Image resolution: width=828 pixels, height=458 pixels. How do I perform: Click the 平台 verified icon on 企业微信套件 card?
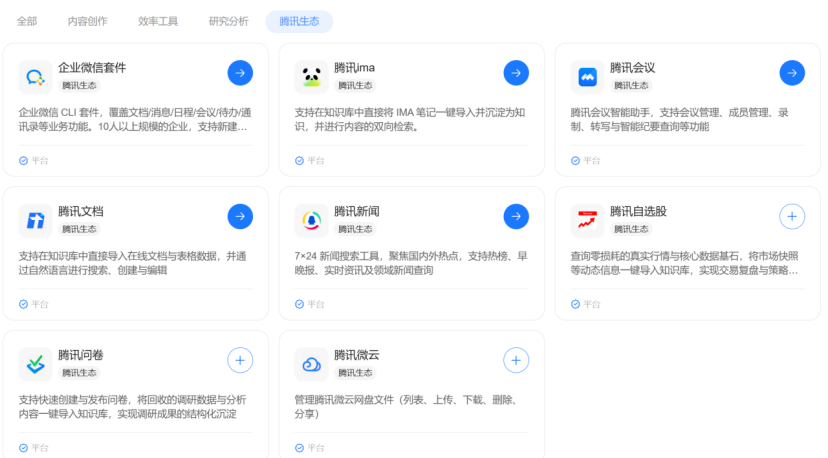pos(23,161)
